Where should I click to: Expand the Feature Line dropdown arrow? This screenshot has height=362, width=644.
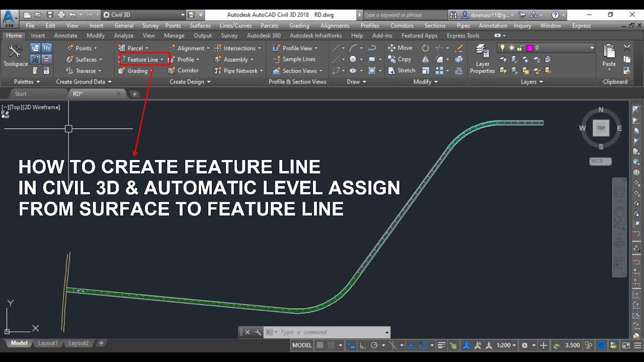tap(162, 60)
